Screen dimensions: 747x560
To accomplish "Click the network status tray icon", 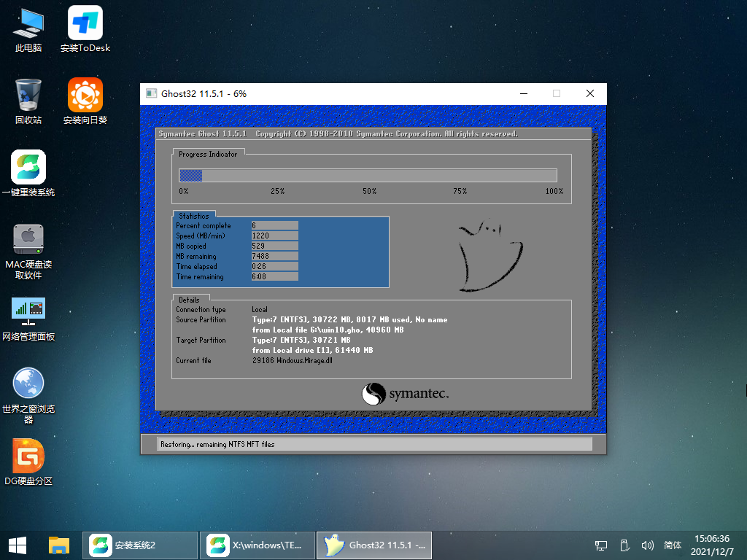I will [600, 545].
